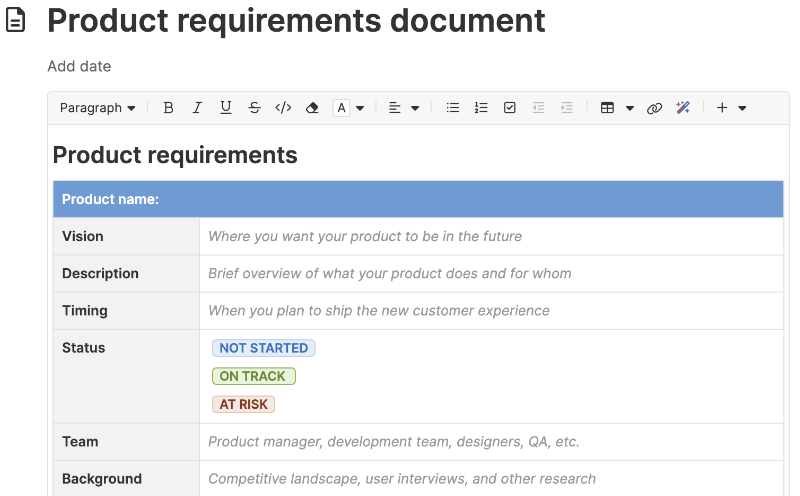
Task: Select the ON TRACK status tag
Action: (x=253, y=376)
